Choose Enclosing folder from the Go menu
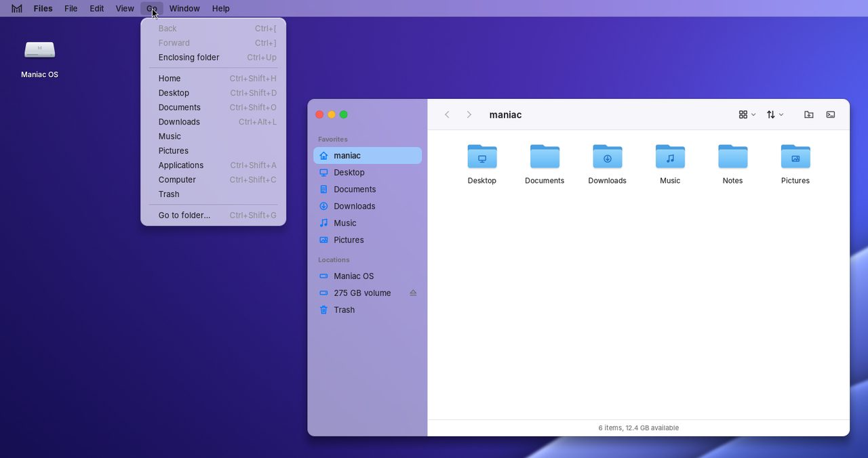 click(213, 58)
